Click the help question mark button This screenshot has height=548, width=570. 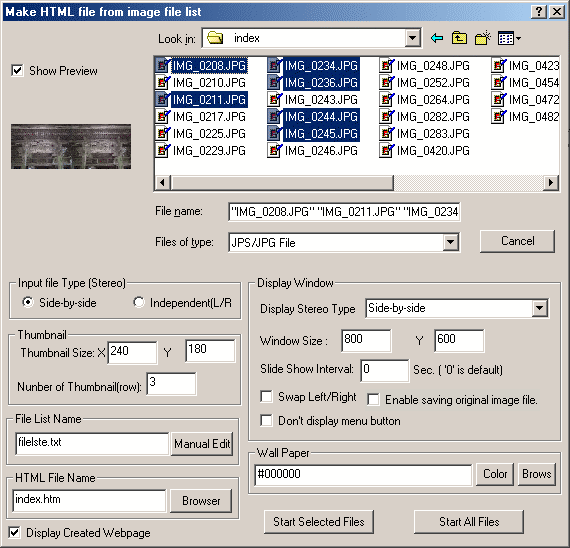tap(538, 12)
